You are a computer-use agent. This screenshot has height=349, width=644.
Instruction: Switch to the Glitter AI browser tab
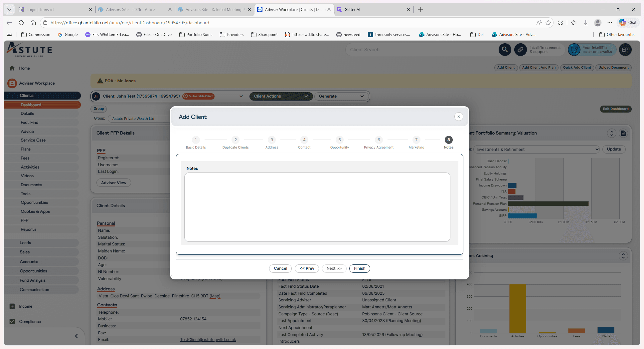click(374, 9)
